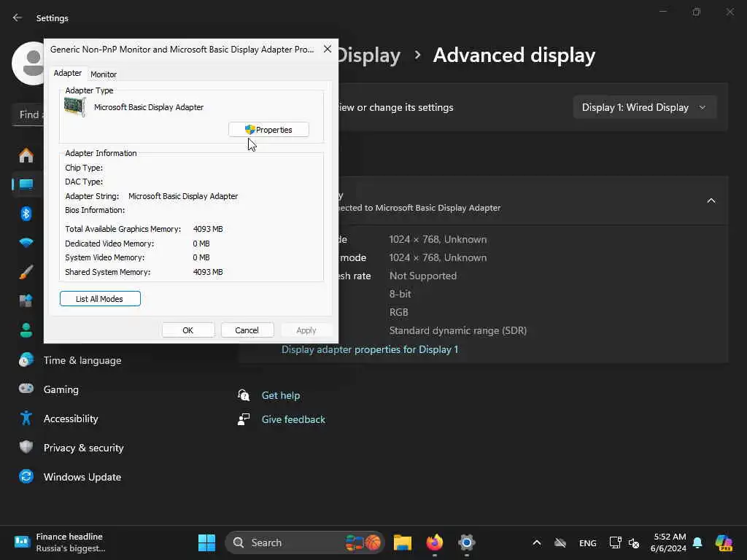Open the Settings gear in the taskbar
Viewport: 747px width, 560px height.
[466, 542]
